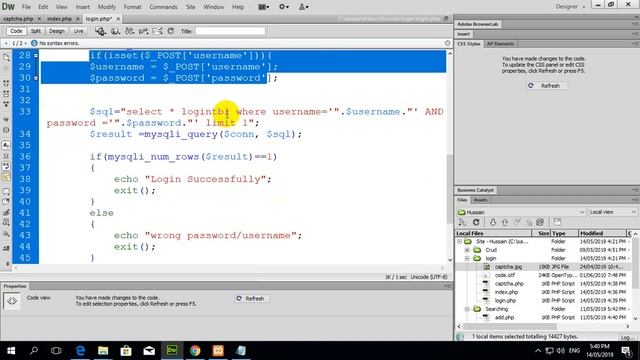
Task: Click the Files panel log globe icon
Action: [x=460, y=337]
